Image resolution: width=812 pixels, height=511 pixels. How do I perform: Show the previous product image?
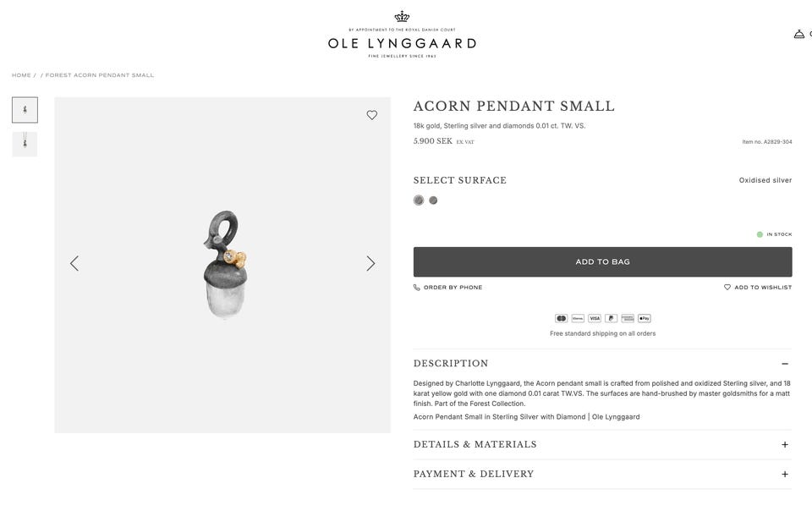coord(74,263)
